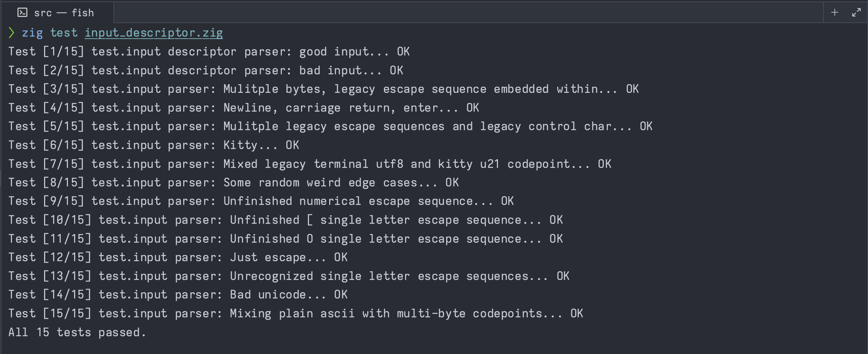Select the 'src — fish' terminal tab
This screenshot has width=868, height=354.
[x=57, y=13]
